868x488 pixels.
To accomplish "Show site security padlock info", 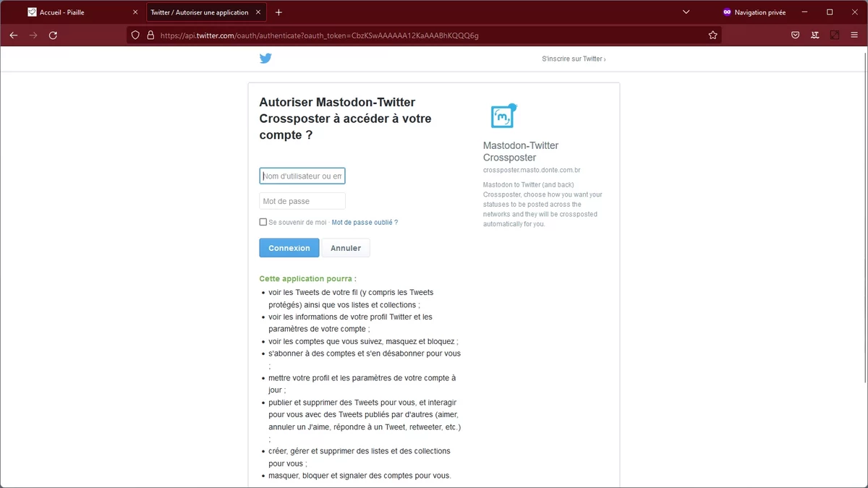I will click(150, 35).
